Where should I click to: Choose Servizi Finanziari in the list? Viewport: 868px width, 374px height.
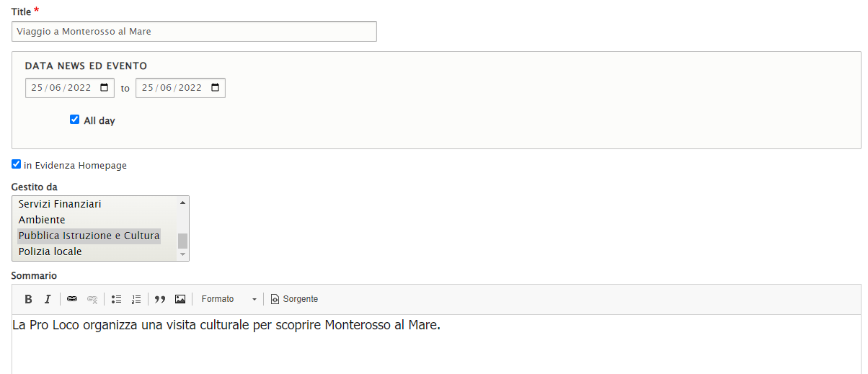(x=60, y=204)
